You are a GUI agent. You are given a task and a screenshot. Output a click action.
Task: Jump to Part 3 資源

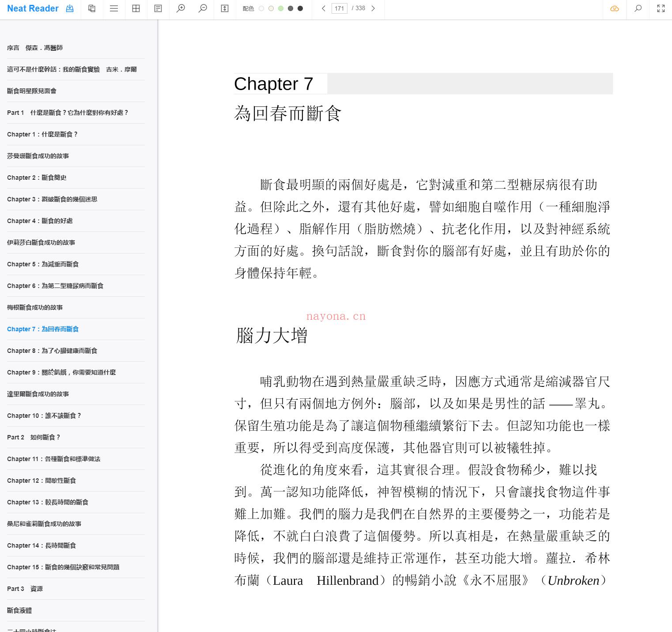pos(76,589)
